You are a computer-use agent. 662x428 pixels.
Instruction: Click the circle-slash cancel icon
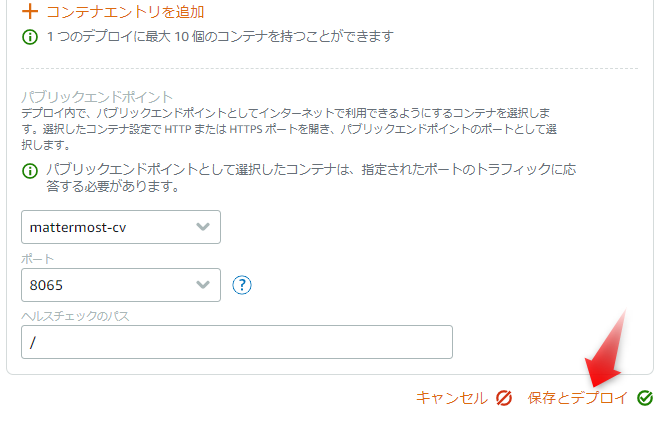(x=504, y=398)
